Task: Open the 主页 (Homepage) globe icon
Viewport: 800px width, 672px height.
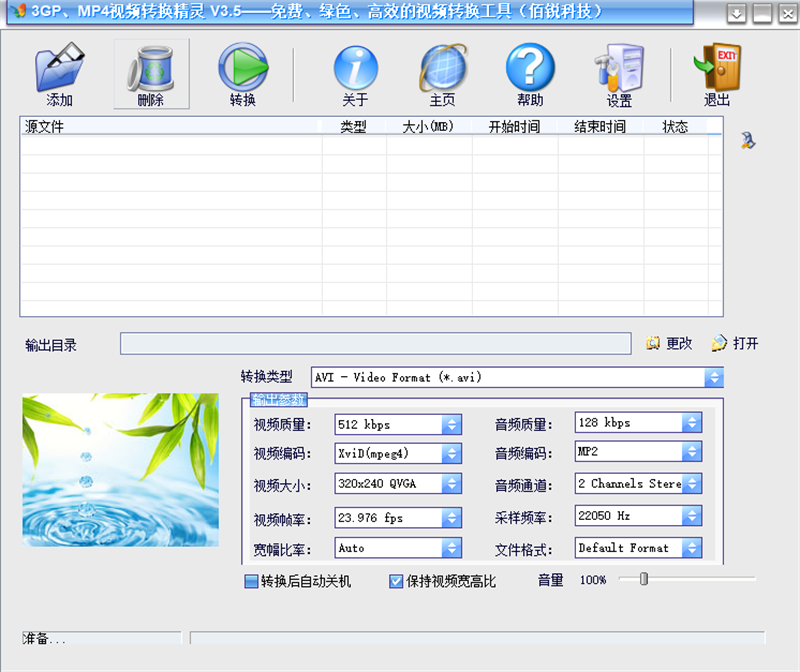Action: point(443,73)
